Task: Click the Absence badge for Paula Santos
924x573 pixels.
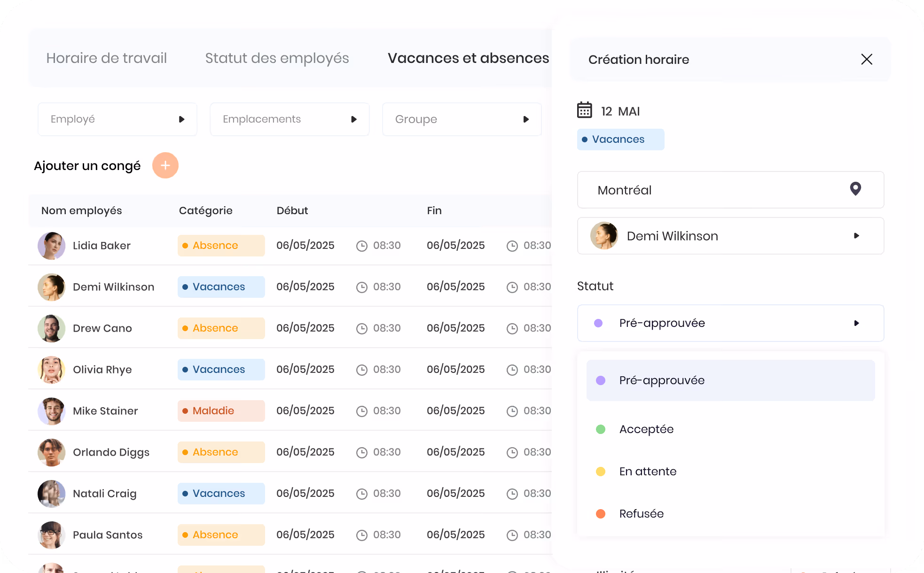Action: (221, 535)
